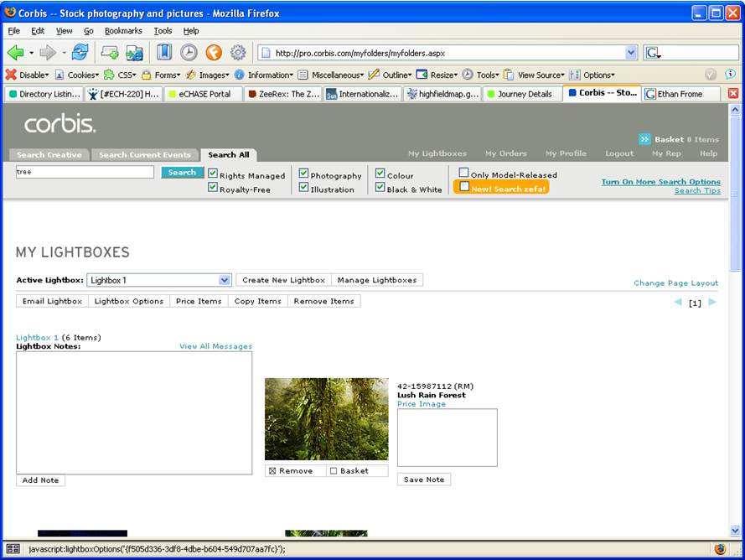Click the Bookmarks book icon in toolbar
This screenshot has width=745, height=560.
click(x=164, y=52)
